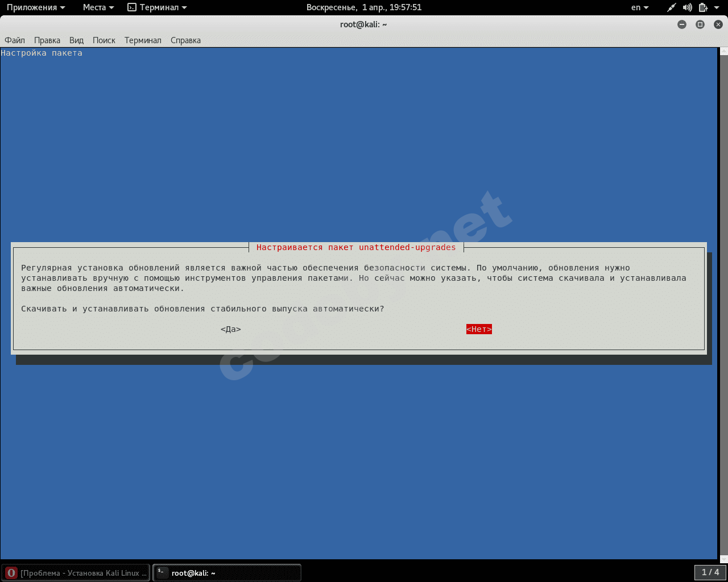Viewport: 728px width, 582px height.
Task: Click the question Скачивать и устанавливать обновления стабильного выпуска автоматически?
Action: click(x=202, y=309)
